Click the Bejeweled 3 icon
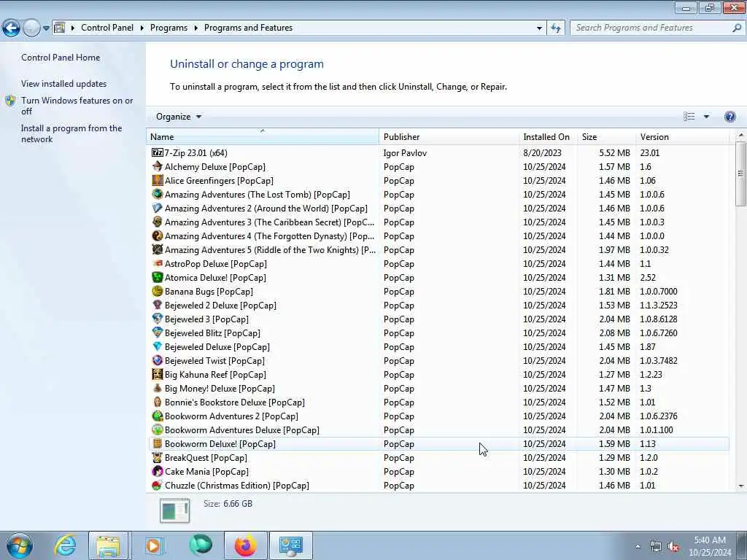Screen dimensions: 747x560 point(158,319)
